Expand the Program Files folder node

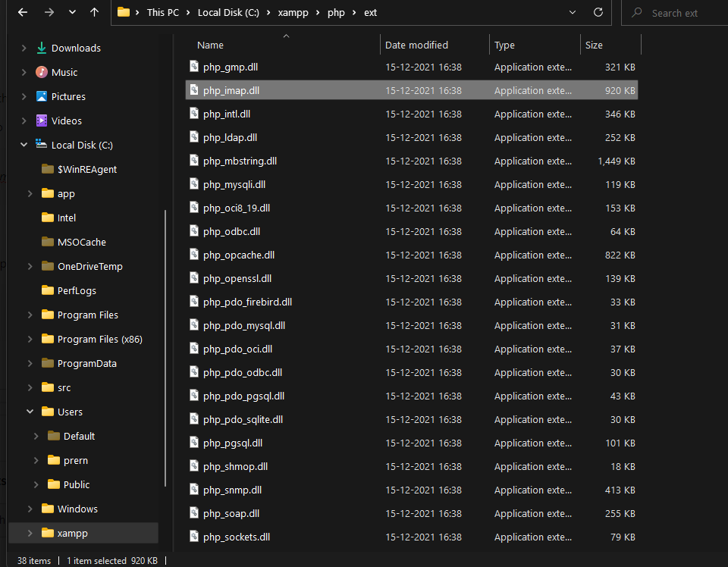(30, 315)
